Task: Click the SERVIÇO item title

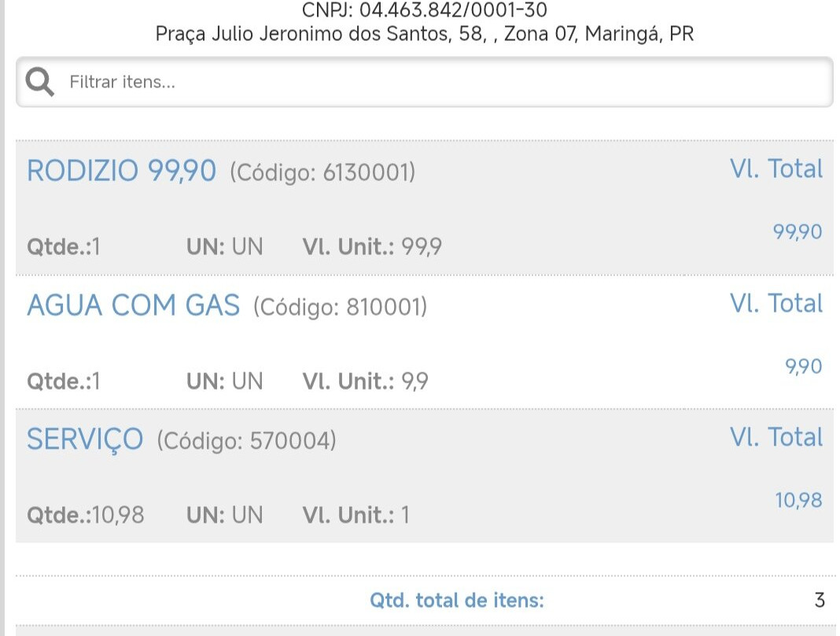Action: pyautogui.click(x=85, y=438)
